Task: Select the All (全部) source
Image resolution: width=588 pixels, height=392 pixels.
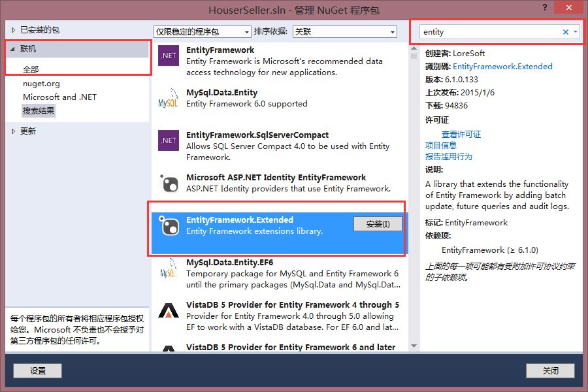Action: (31, 70)
